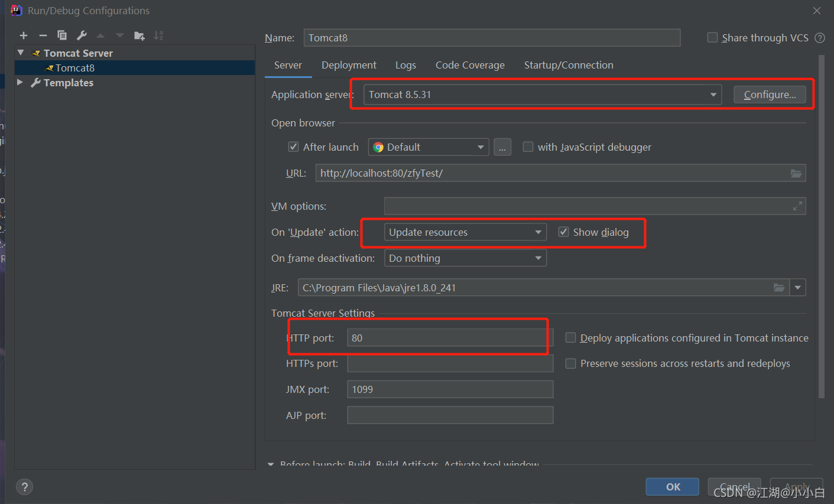
Task: Click the IntelliJ logo in title bar
Action: [16, 10]
